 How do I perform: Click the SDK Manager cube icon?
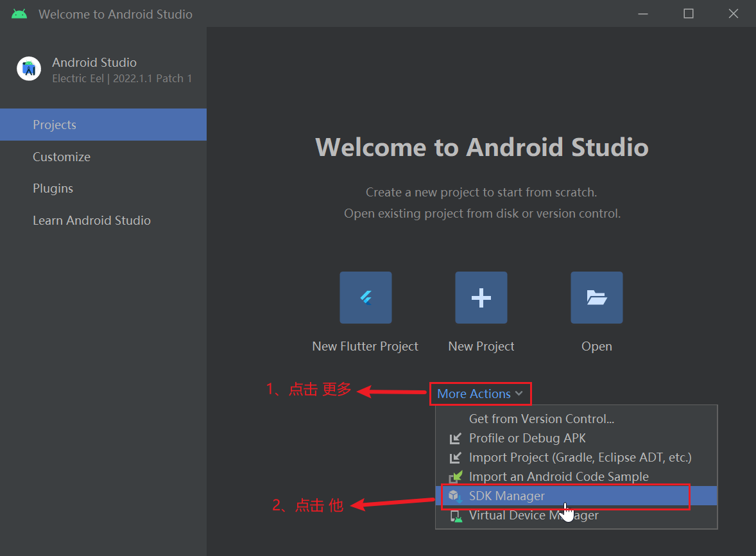click(455, 496)
